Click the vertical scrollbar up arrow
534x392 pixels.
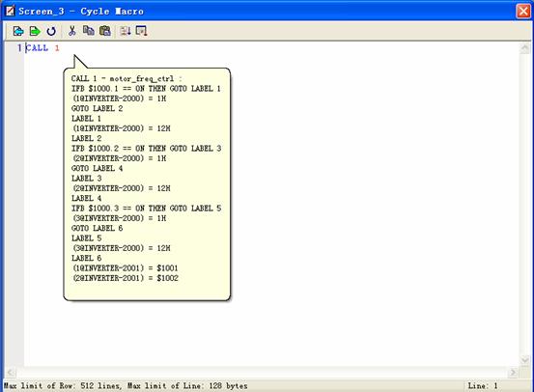coord(524,48)
